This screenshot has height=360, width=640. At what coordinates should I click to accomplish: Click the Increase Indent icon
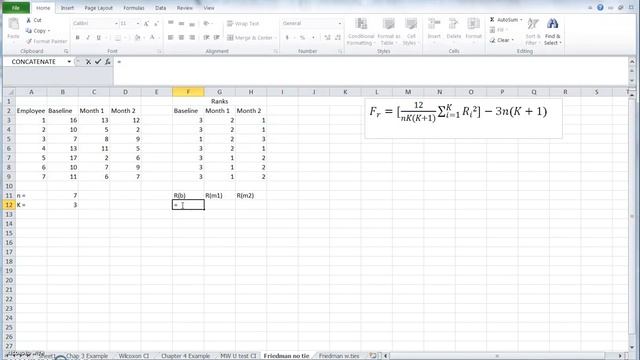(x=217, y=38)
